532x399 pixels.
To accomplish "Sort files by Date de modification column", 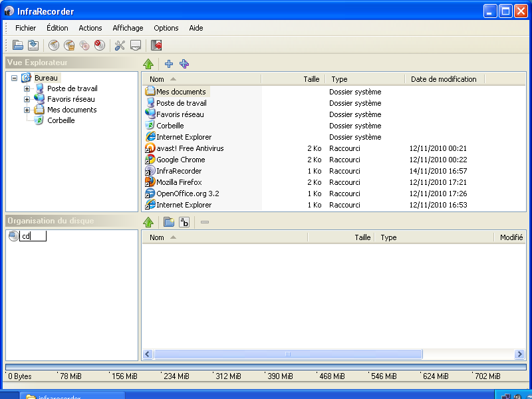I will pos(444,79).
